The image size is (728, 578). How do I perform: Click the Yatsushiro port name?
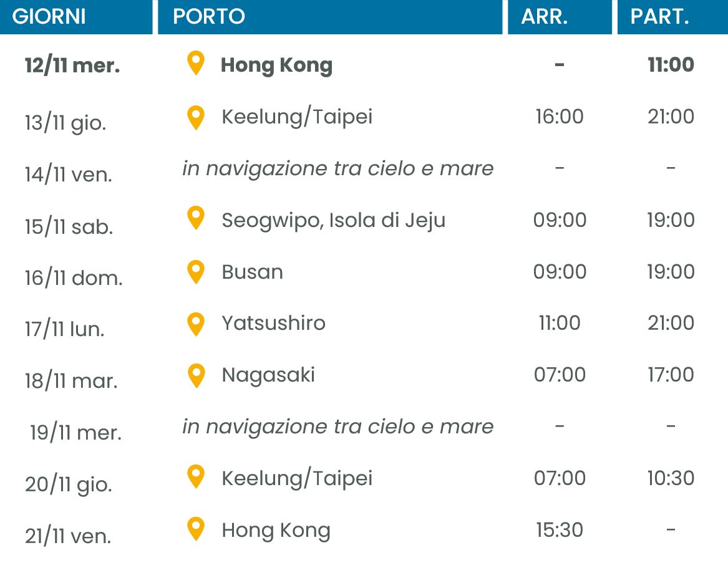click(x=273, y=323)
